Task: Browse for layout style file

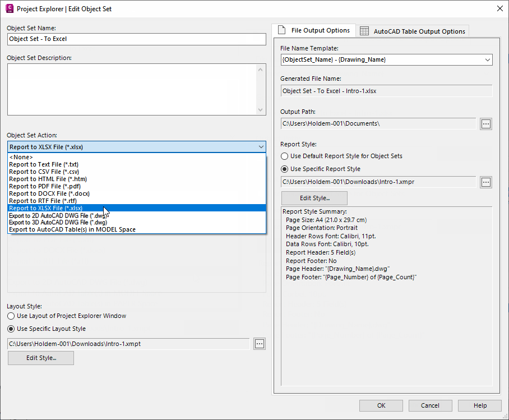Action: coord(259,344)
